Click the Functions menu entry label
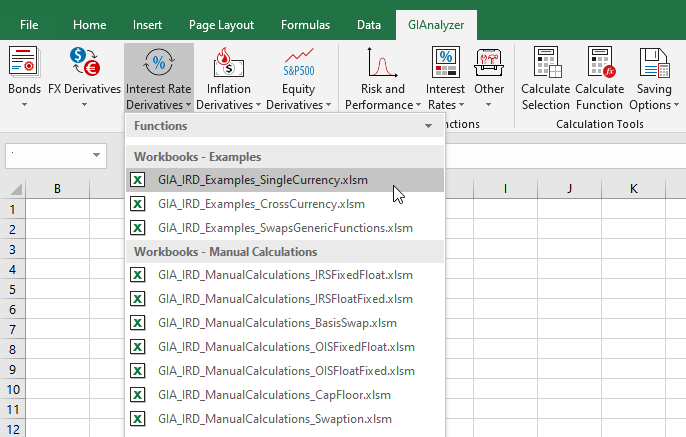Image resolution: width=686 pixels, height=437 pixels. (161, 126)
